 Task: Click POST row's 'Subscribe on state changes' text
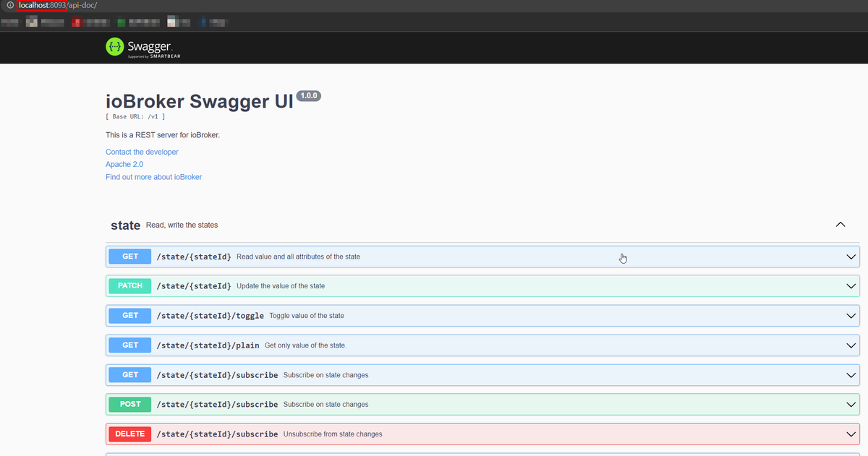coord(326,405)
